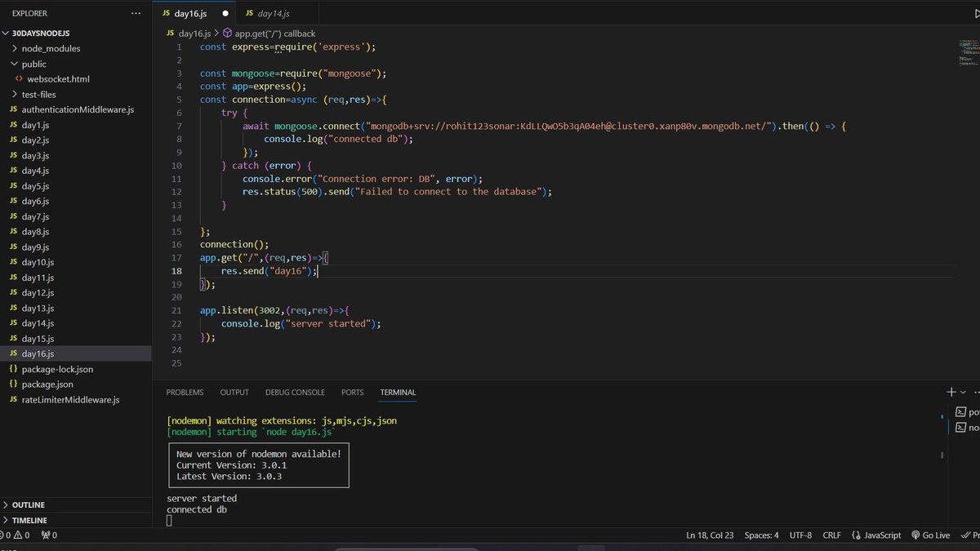Select day16.js in the explorer tree
The width and height of the screenshot is (980, 551).
[76, 354]
